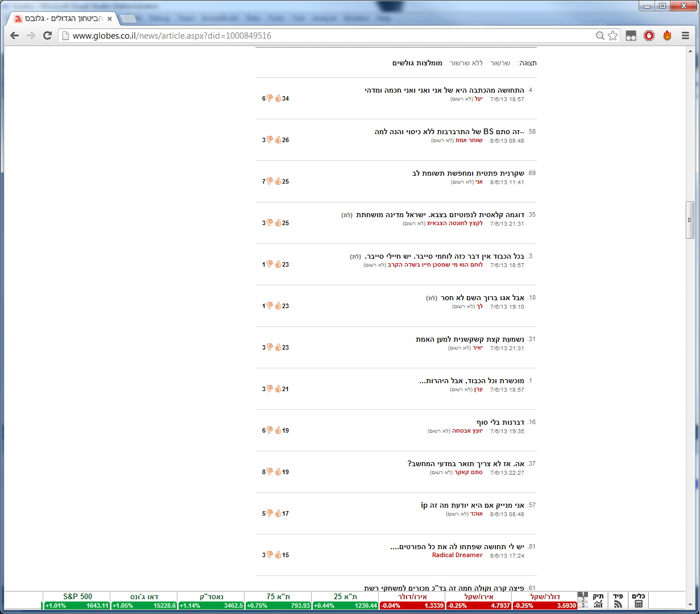Screen dimensions: 700x614
Task: Open the Chrome hamburger menu
Action: click(x=685, y=36)
